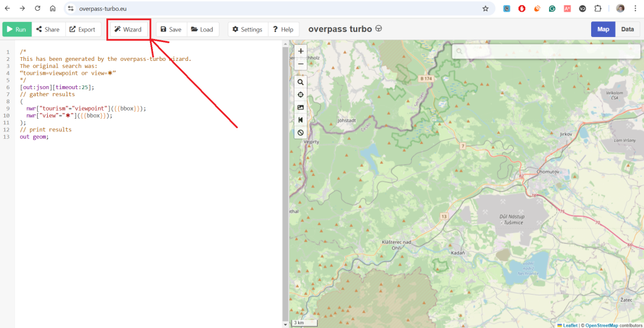
Task: Open the Chrome three-dot menu
Action: tap(635, 8)
